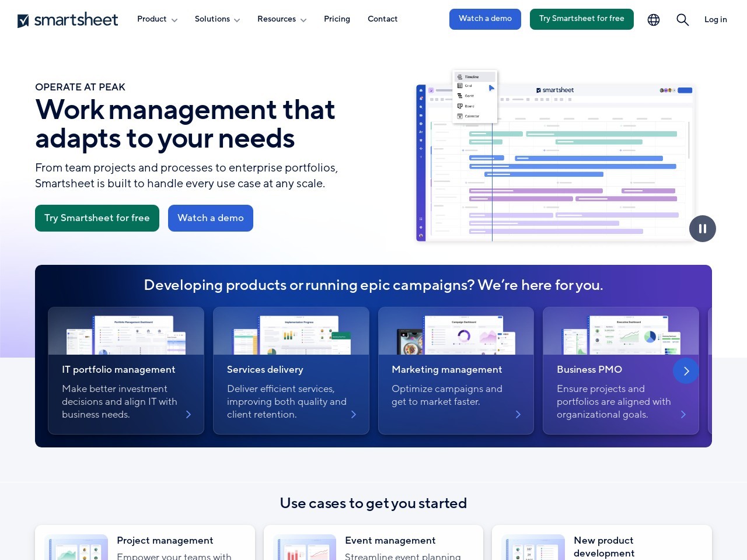Open the New product development use case
The image size is (747, 560).
604,547
